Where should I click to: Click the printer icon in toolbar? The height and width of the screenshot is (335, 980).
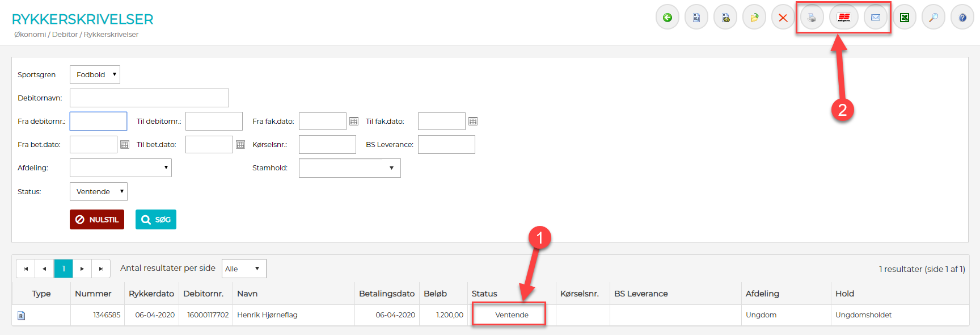pyautogui.click(x=812, y=18)
